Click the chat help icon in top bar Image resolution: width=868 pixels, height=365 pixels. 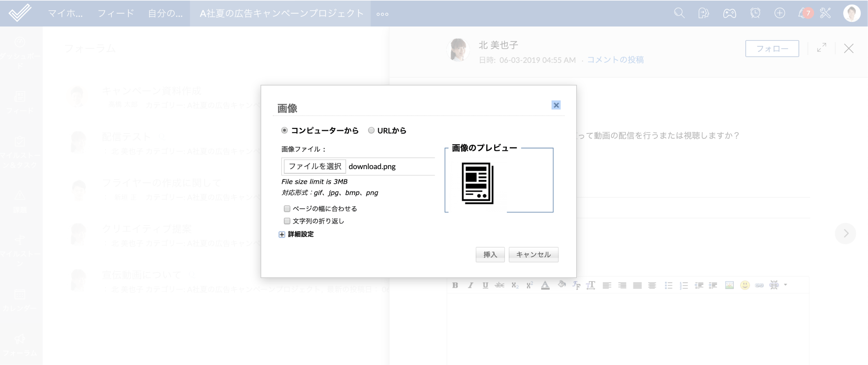[x=704, y=13]
